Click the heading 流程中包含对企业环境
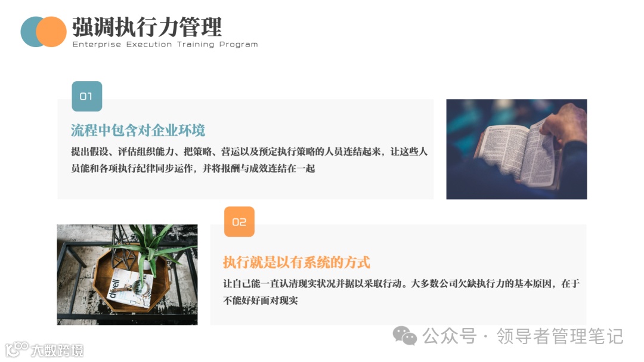644x362 pixels. coord(138,130)
